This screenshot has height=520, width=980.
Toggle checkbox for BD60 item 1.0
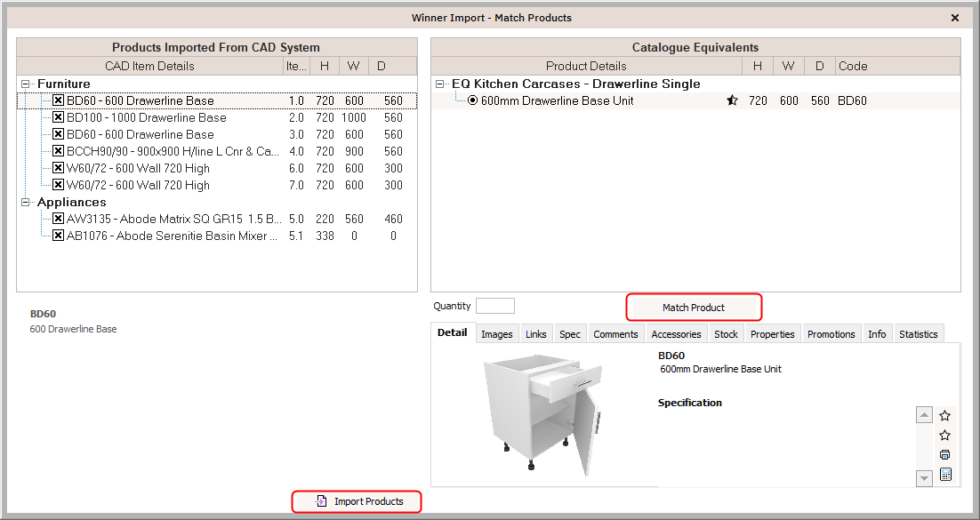click(x=58, y=100)
